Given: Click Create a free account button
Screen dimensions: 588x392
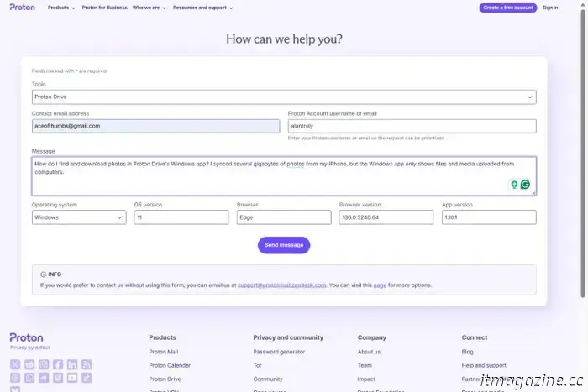Looking at the screenshot, I should click(507, 8).
